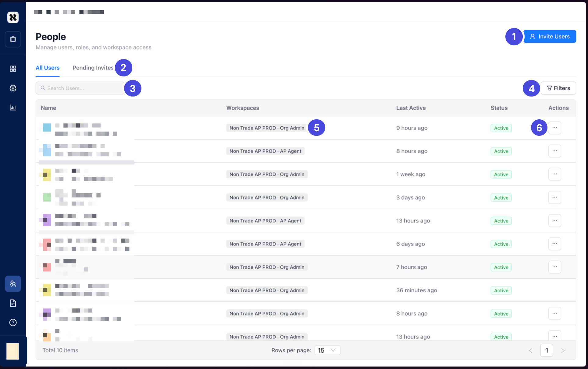Open the bar chart analytics icon
Image resolution: width=588 pixels, height=369 pixels.
point(13,107)
